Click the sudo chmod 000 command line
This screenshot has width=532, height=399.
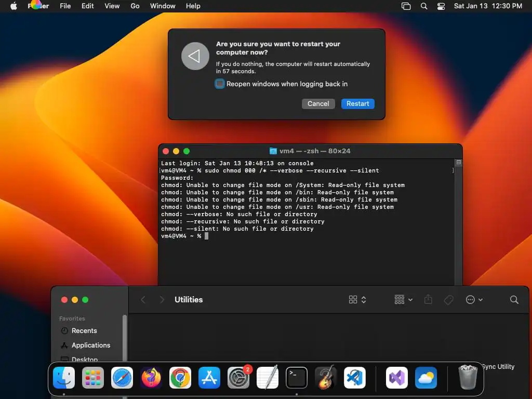(x=270, y=170)
